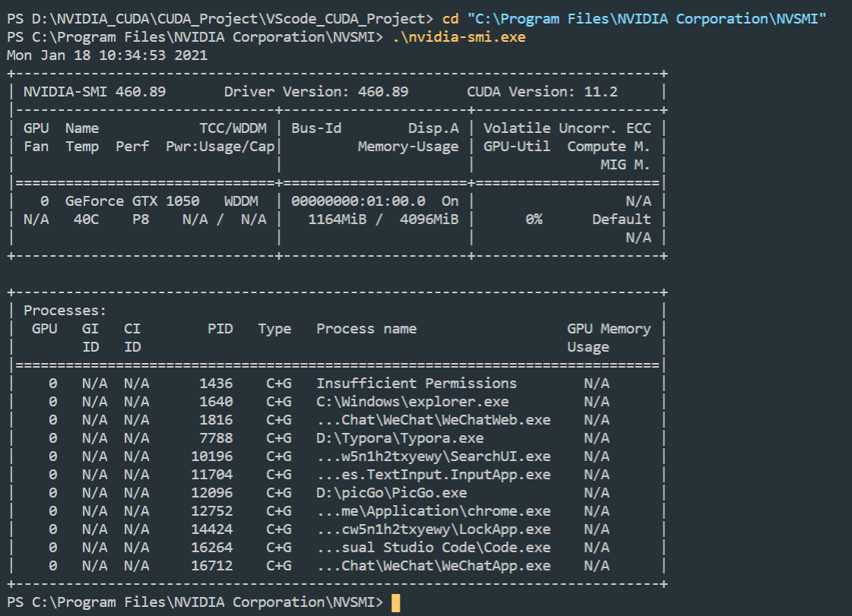Screen dimensions: 852x616
Task: Select the Code.exe process entry
Action: pos(433,547)
